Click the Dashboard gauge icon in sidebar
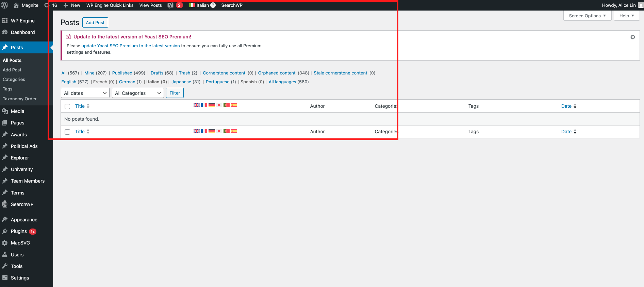 (x=5, y=32)
